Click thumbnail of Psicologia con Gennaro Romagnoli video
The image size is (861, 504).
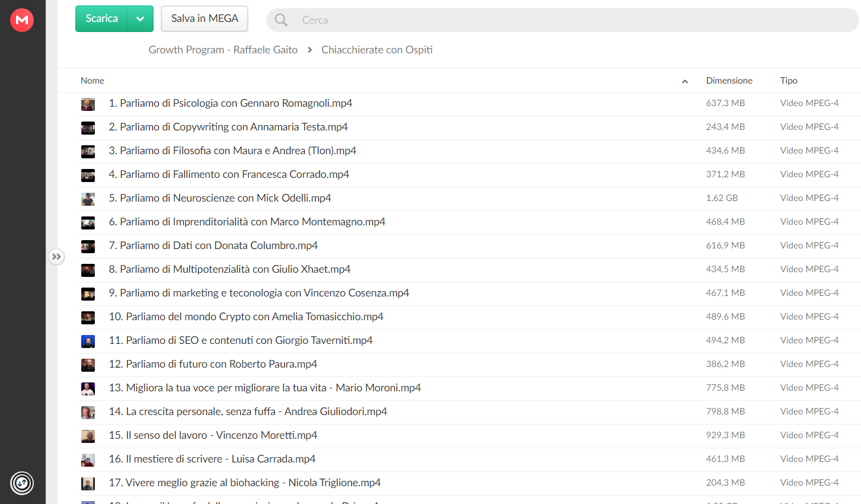tap(88, 104)
